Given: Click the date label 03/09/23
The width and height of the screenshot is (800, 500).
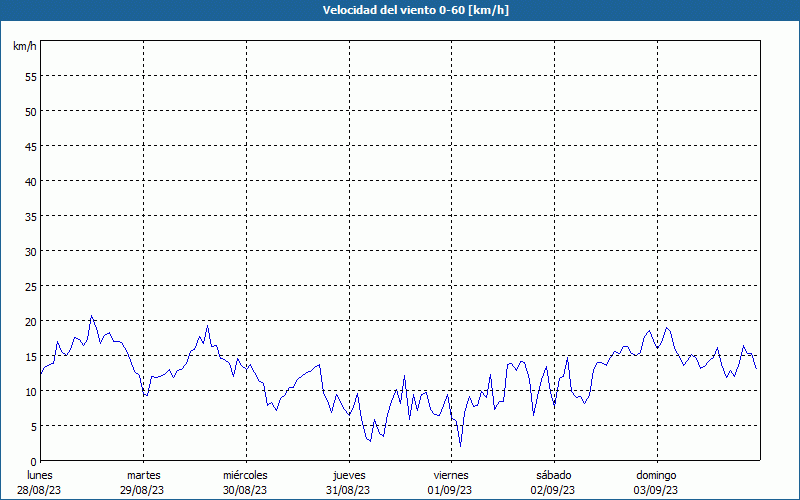Looking at the screenshot, I should 656,490.
